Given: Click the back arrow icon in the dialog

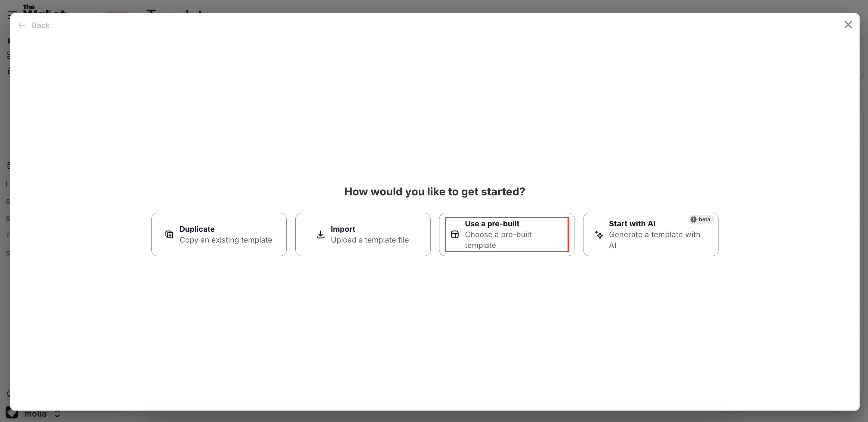Looking at the screenshot, I should 22,25.
